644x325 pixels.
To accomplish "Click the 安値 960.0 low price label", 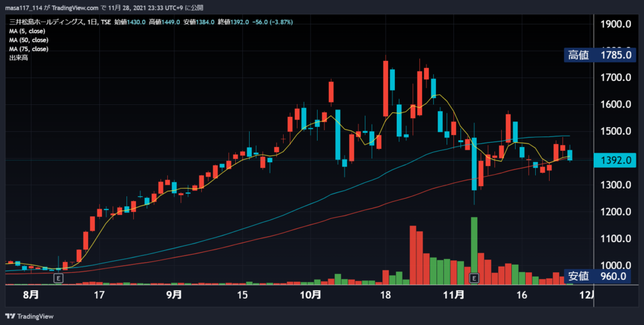I will click(x=597, y=276).
